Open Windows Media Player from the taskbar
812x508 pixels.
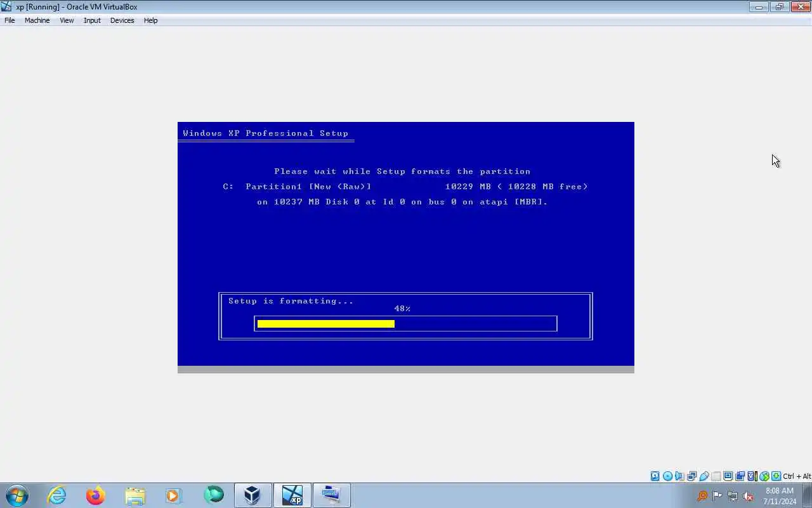click(174, 495)
